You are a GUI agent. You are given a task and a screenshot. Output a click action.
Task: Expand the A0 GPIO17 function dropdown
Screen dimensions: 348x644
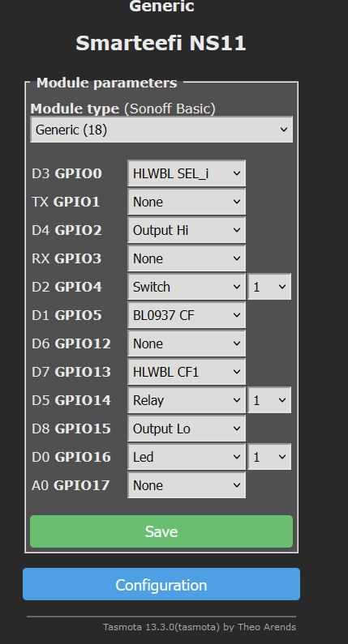point(187,485)
